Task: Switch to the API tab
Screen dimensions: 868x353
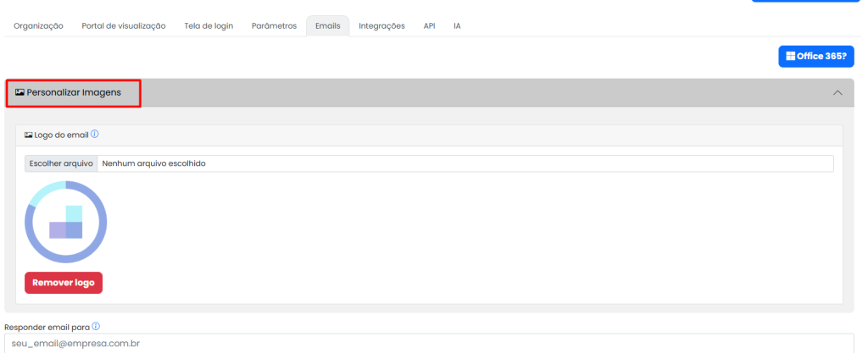Action: click(429, 26)
